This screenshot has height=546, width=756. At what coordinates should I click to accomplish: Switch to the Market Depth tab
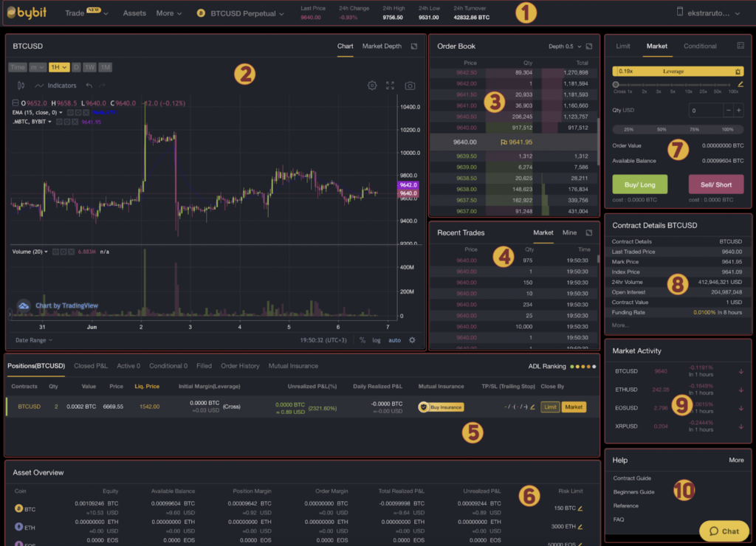[x=382, y=46]
